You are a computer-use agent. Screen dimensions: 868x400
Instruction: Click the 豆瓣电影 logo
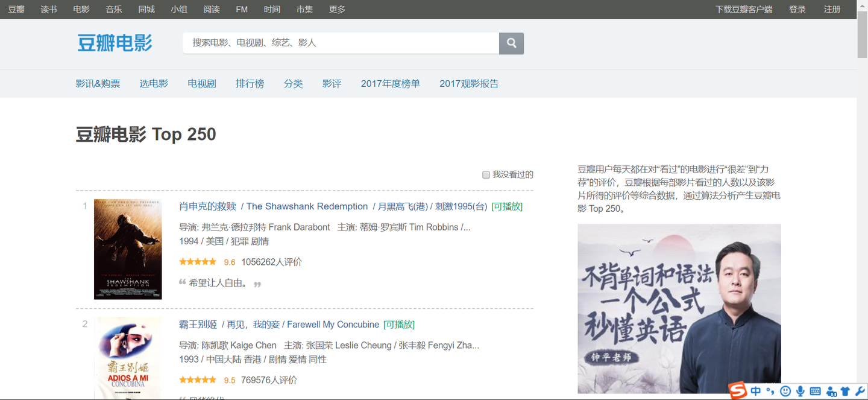tap(115, 43)
